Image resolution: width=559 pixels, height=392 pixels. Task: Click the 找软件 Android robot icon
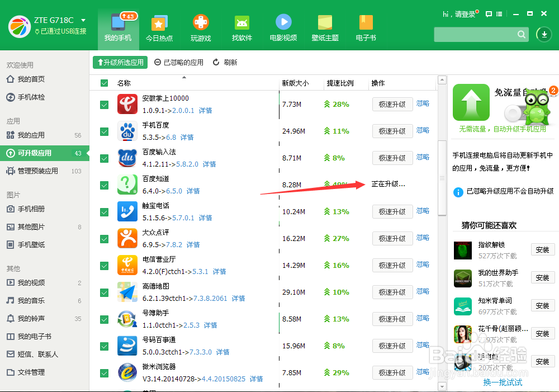tap(241, 23)
